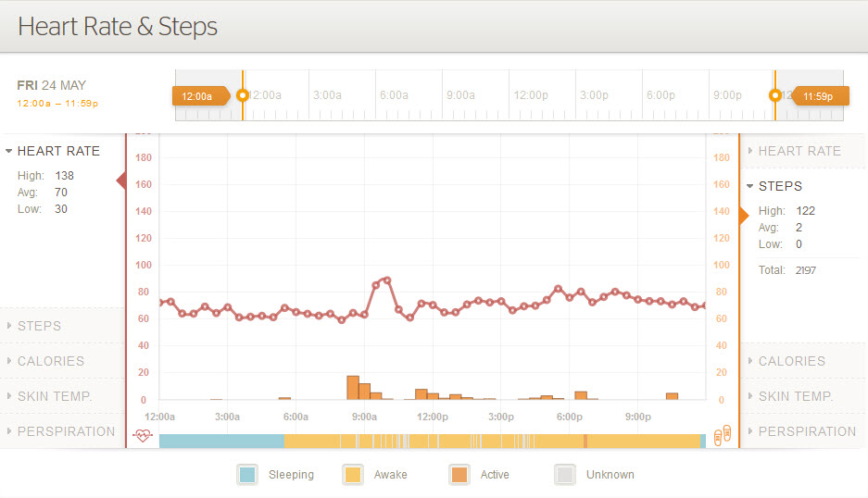Expand the left Steps panel
This screenshot has height=498, width=868.
[39, 326]
